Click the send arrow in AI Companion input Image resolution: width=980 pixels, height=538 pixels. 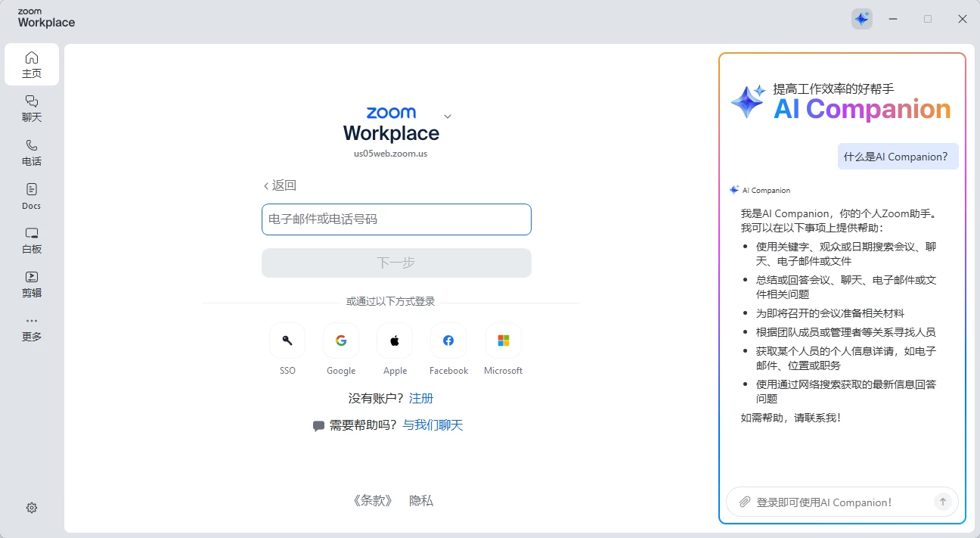pyautogui.click(x=942, y=502)
